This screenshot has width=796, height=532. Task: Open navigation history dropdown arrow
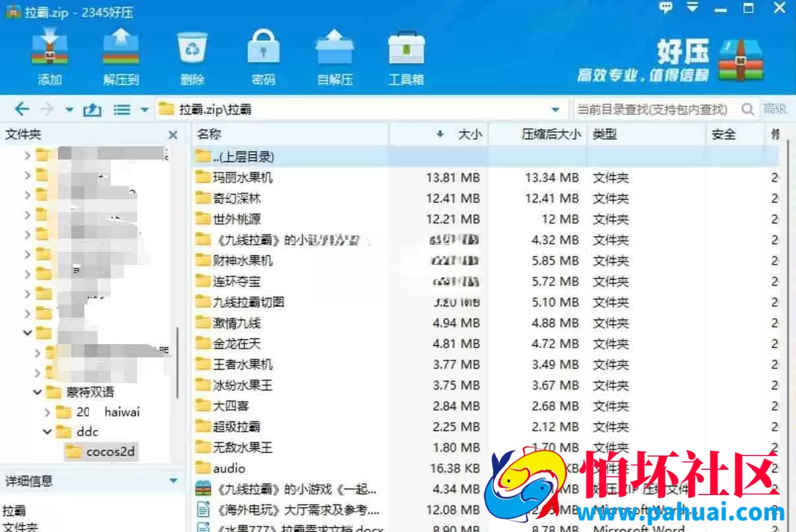click(x=69, y=110)
